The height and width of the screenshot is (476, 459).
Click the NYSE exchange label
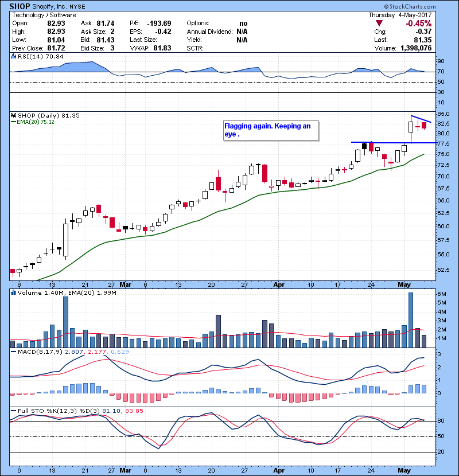pyautogui.click(x=77, y=7)
